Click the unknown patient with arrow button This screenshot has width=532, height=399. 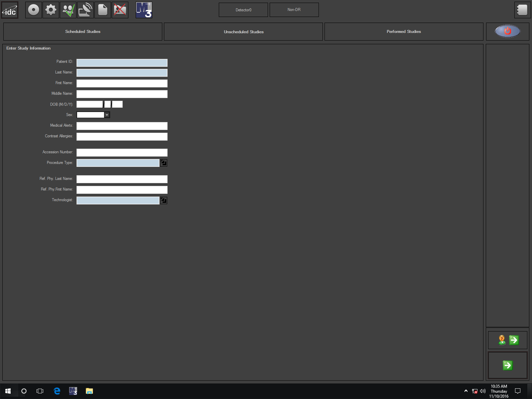click(508, 340)
